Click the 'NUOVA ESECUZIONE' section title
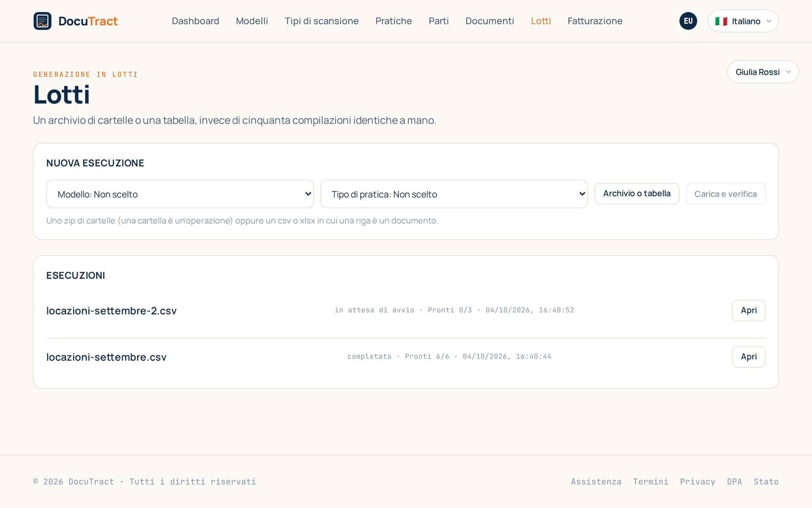 point(95,163)
